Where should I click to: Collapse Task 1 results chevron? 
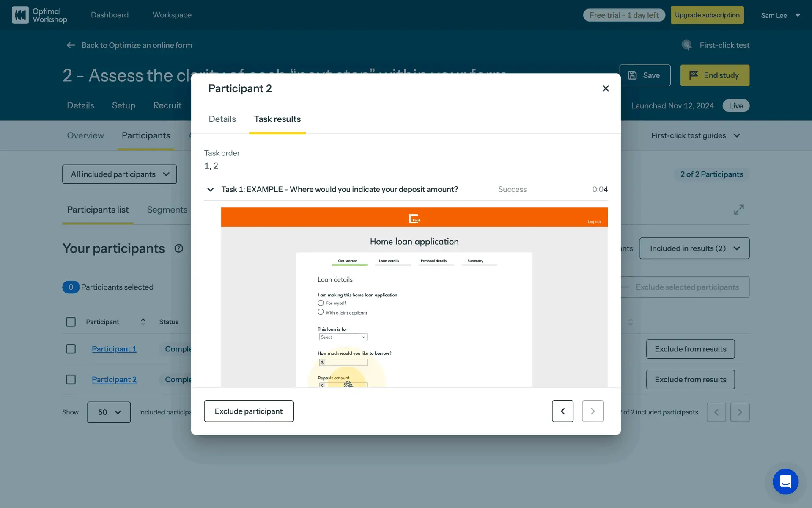click(210, 189)
